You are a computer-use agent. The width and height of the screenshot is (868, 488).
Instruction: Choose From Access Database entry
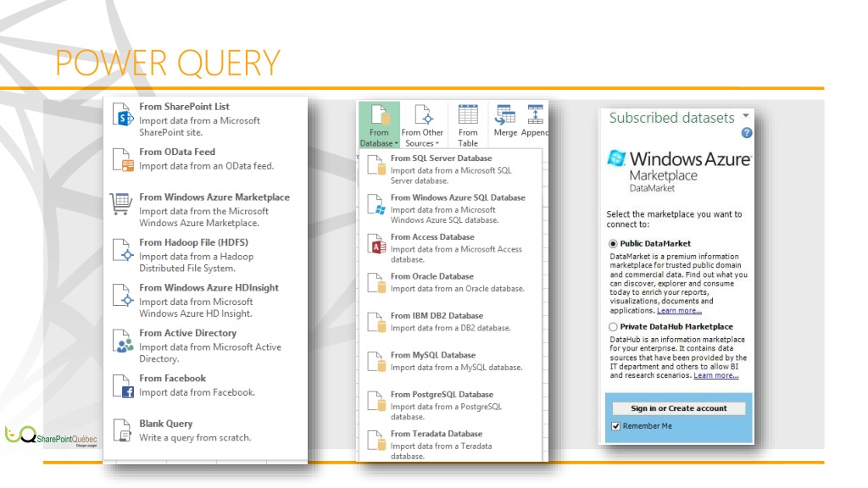coord(451,247)
